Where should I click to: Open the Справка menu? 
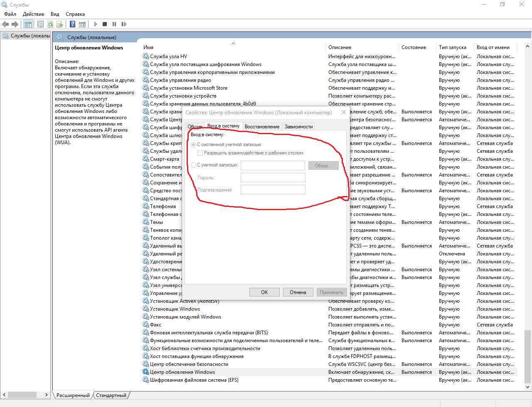click(75, 14)
